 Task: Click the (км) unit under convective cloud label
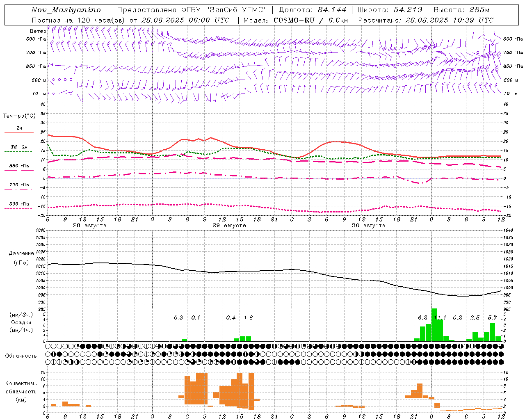click(21, 399)
